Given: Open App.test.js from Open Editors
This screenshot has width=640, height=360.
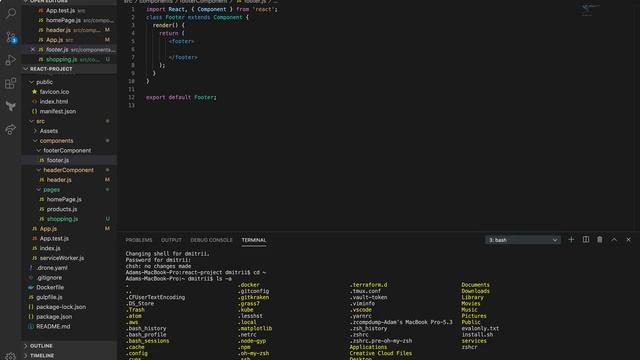Looking at the screenshot, I should pyautogui.click(x=69, y=11).
